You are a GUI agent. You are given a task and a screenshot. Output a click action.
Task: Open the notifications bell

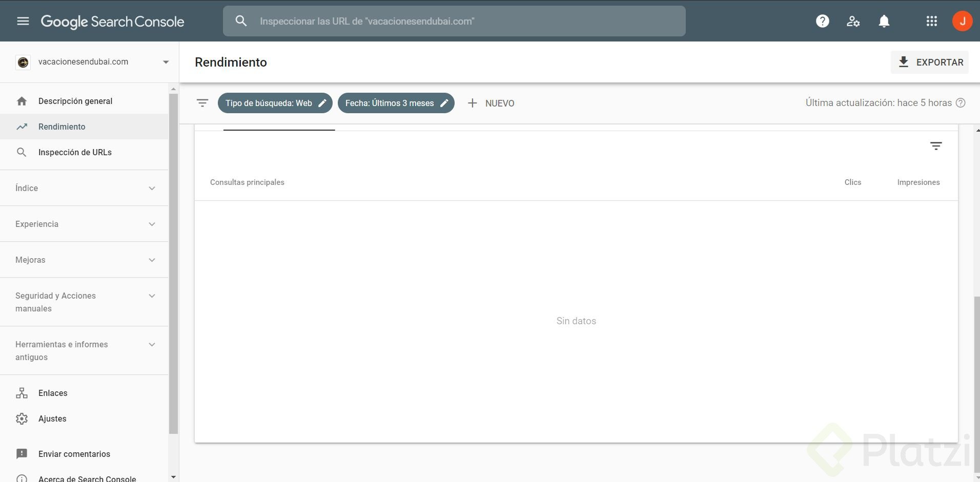coord(884,21)
